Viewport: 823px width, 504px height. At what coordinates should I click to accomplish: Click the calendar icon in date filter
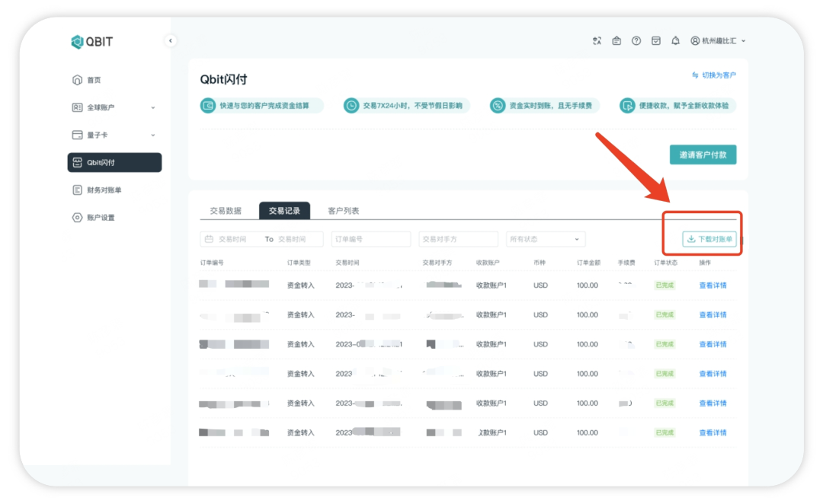[x=209, y=239]
